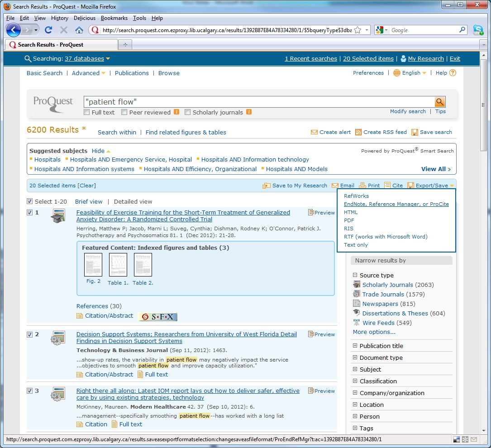Enable the Full text checkbox
Viewport: 491px width, 448px height.
[x=87, y=112]
